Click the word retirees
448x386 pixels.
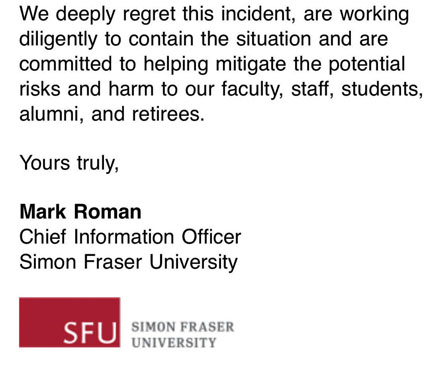click(x=168, y=114)
